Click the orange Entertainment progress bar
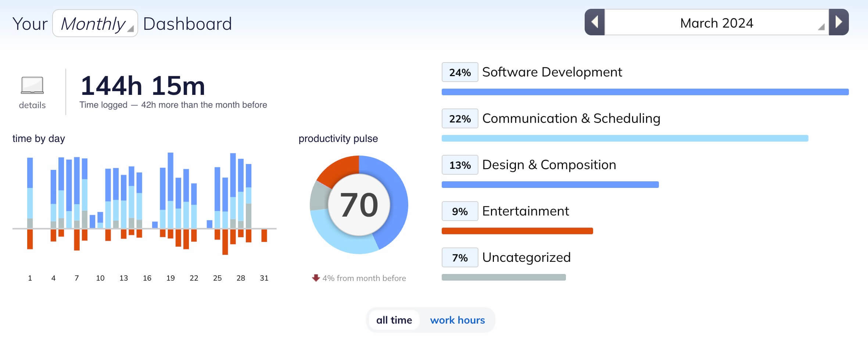868x342 pixels. [x=517, y=231]
